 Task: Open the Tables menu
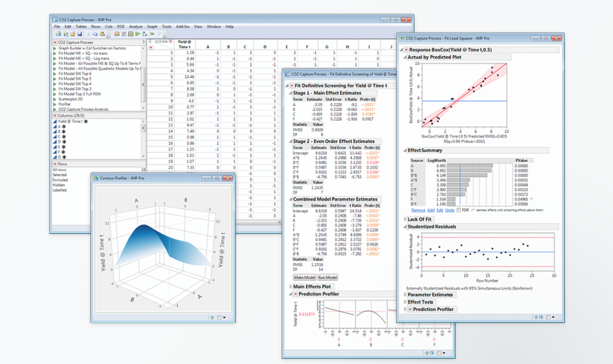(x=81, y=26)
